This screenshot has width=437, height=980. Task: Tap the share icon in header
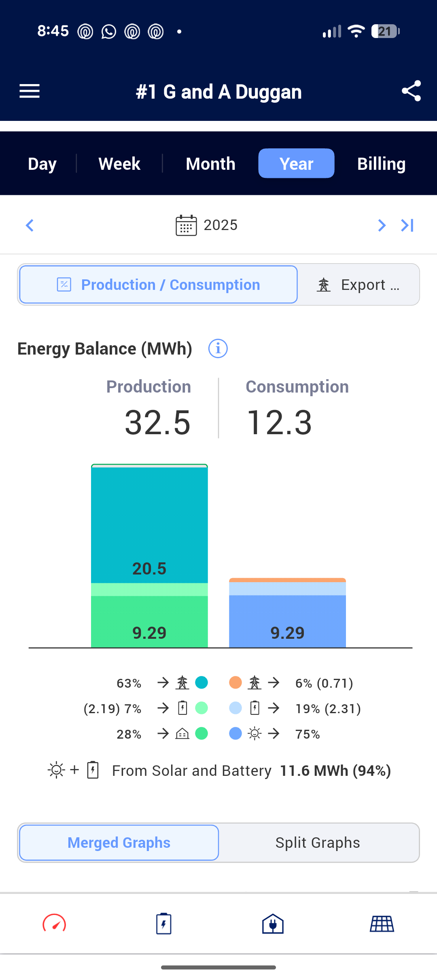[411, 91]
